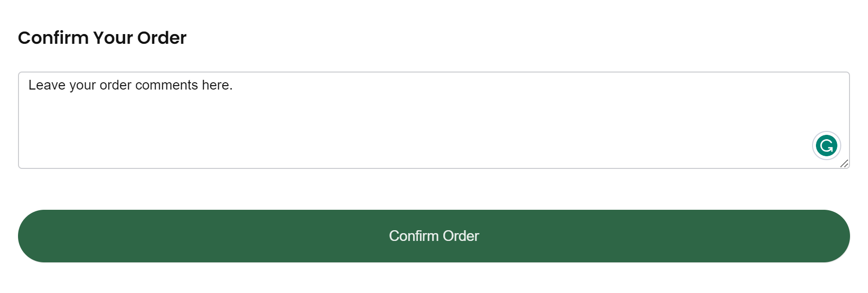Viewport: 868px width, 293px height.
Task: Place cursor in the order comments box
Action: coord(434,120)
